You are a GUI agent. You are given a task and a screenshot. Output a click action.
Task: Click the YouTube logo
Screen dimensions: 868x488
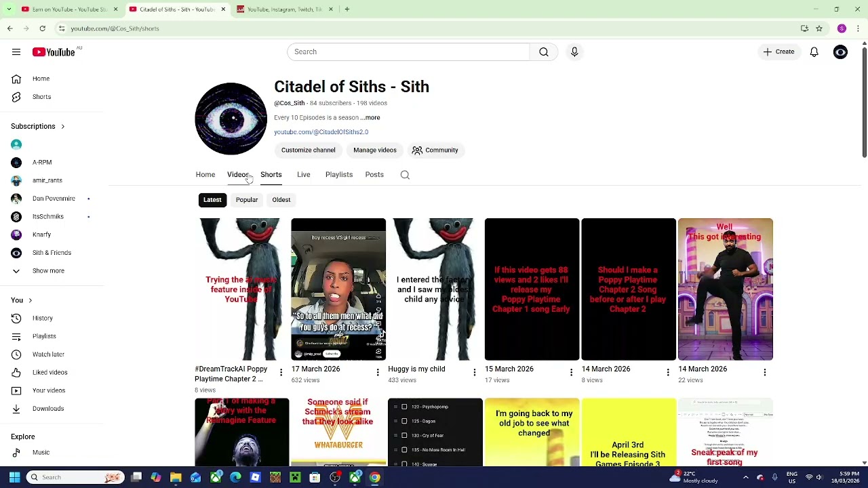click(x=54, y=52)
